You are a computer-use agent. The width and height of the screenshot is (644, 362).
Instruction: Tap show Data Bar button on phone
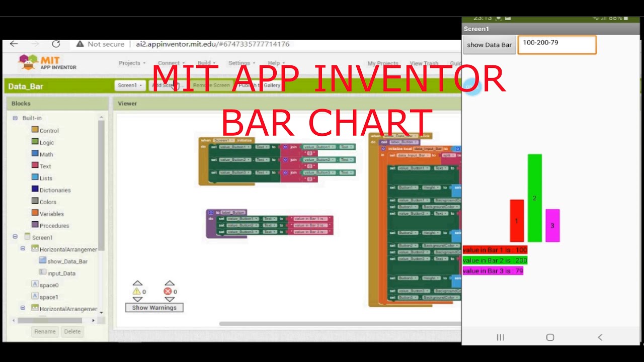pyautogui.click(x=490, y=45)
